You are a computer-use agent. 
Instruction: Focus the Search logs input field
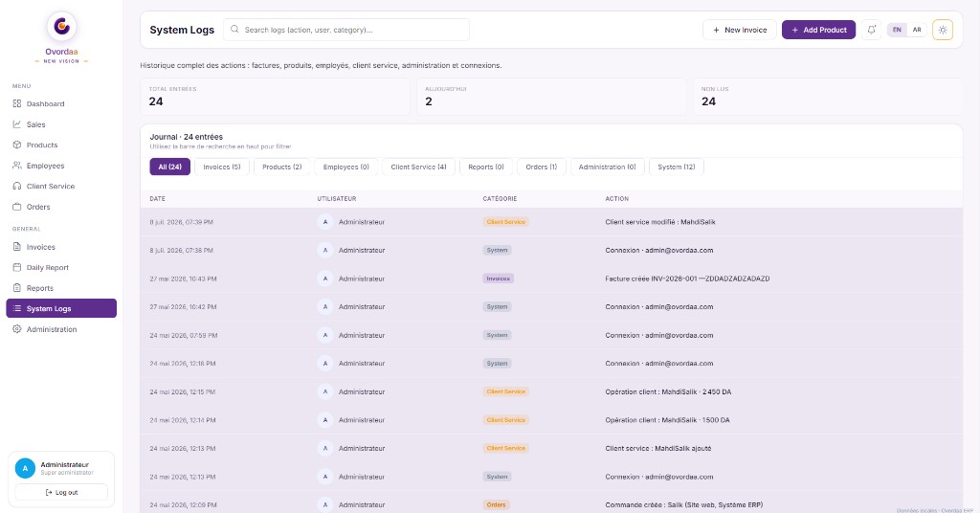346,30
